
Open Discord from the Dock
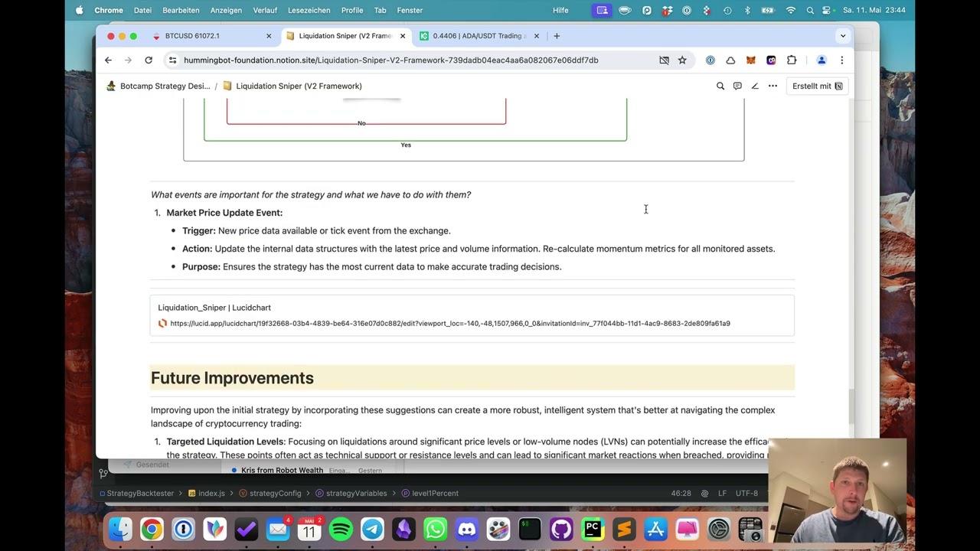pos(466,529)
